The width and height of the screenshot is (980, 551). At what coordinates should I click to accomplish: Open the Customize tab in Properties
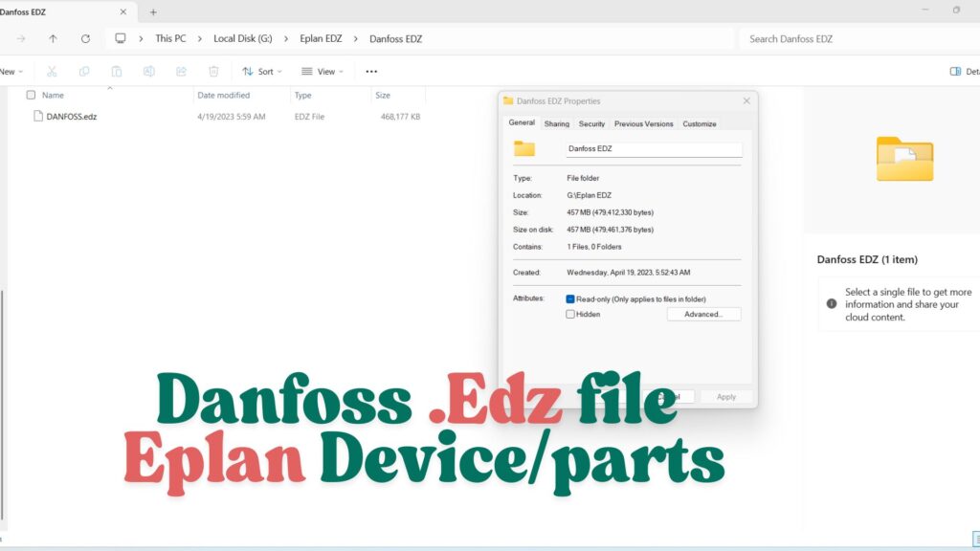(700, 123)
